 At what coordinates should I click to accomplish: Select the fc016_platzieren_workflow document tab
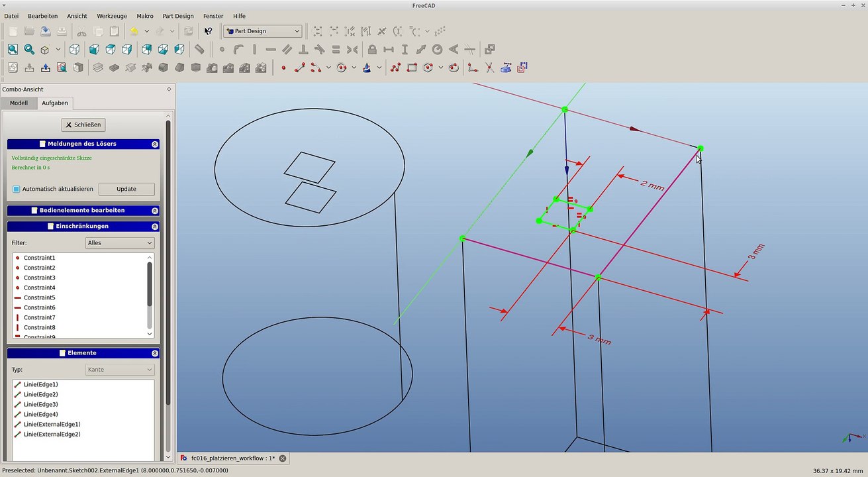click(232, 458)
